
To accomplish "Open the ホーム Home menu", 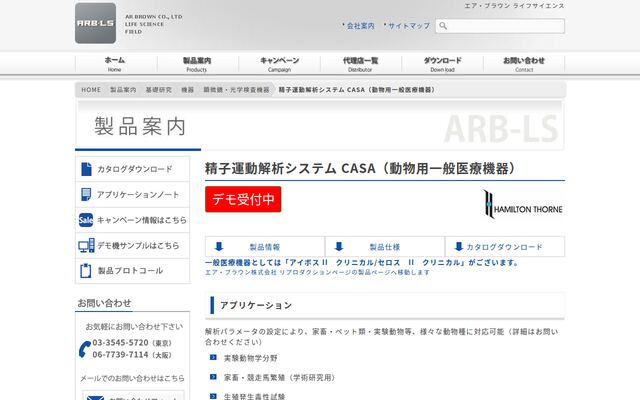I will pyautogui.click(x=115, y=64).
